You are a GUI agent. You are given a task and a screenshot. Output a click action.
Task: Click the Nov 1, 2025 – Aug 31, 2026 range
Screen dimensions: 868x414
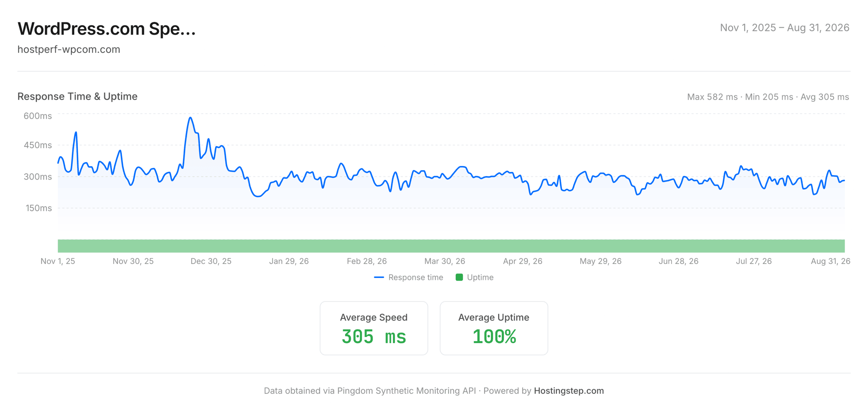tap(785, 27)
